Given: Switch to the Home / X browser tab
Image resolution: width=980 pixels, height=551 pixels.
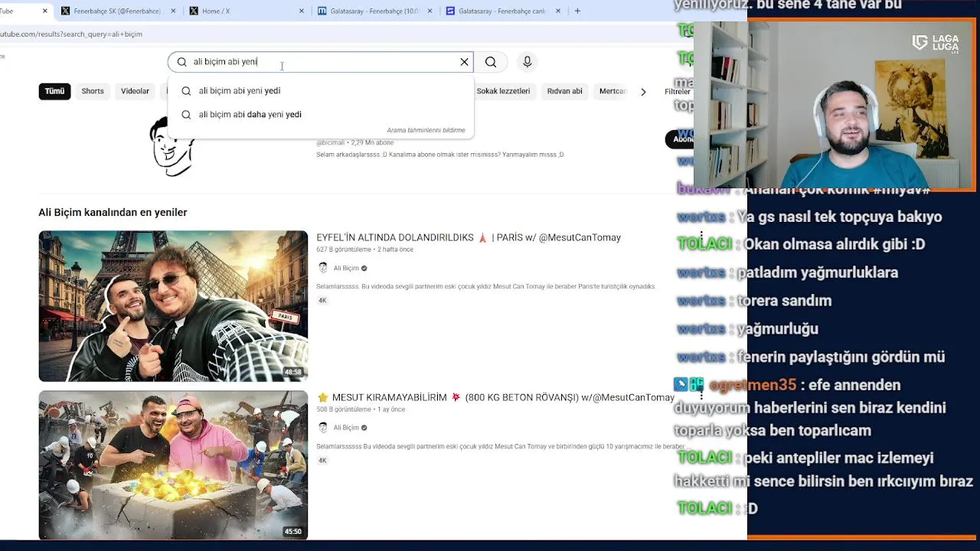Looking at the screenshot, I should pyautogui.click(x=245, y=11).
